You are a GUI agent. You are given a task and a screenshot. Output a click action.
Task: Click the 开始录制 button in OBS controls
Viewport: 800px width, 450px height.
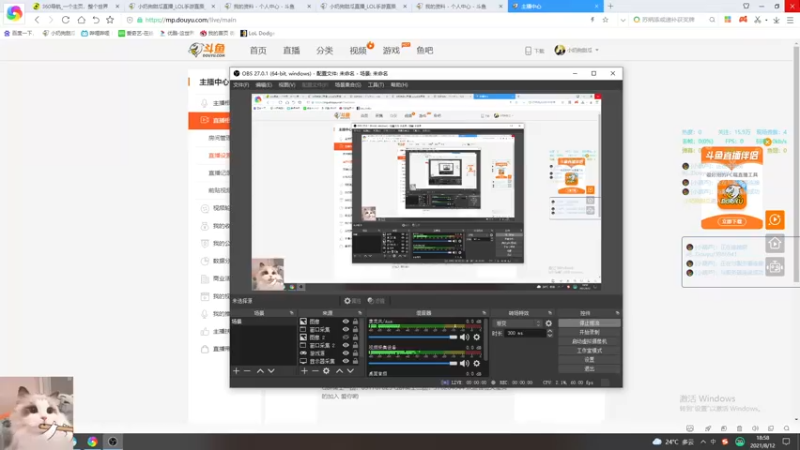point(589,332)
